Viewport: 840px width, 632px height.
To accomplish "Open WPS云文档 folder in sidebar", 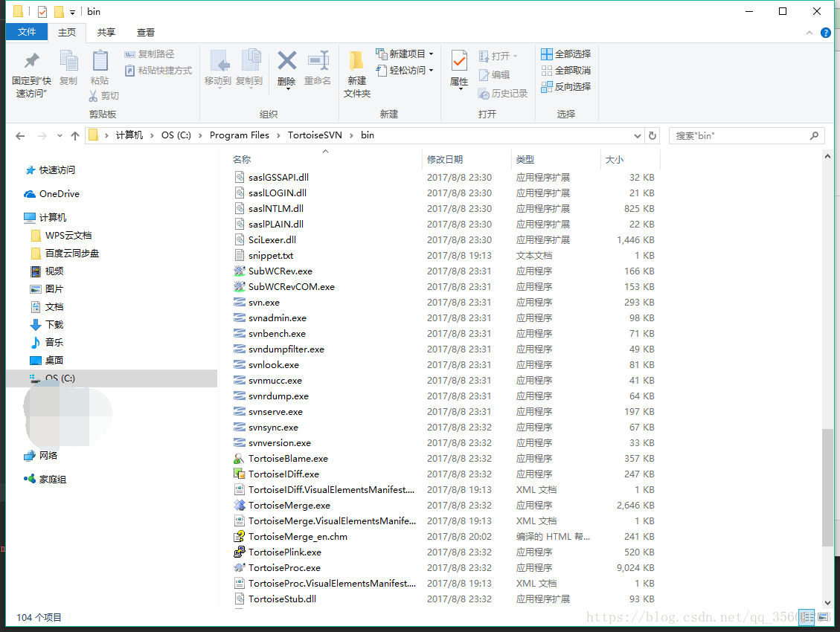I will pyautogui.click(x=61, y=236).
